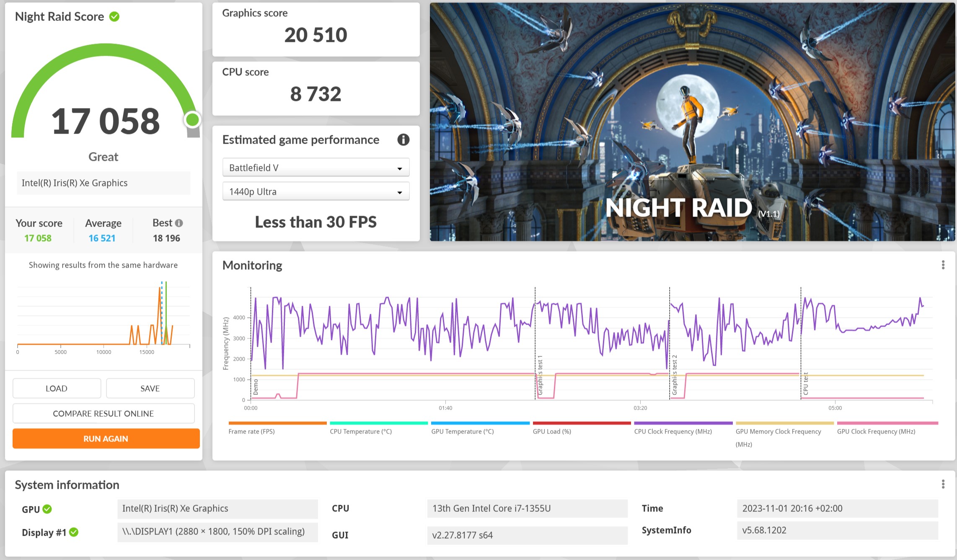
Task: Click COMPARE RESULT ONLINE
Action: [103, 413]
